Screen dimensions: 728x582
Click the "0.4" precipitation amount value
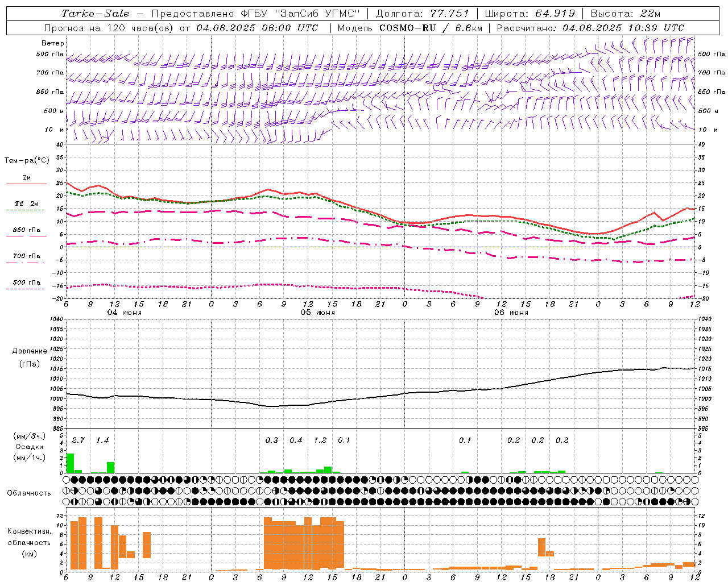(296, 440)
